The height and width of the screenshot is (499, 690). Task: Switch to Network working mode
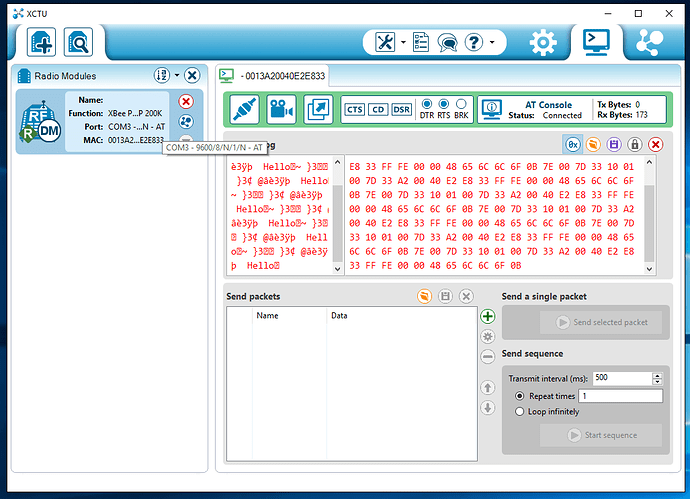[650, 42]
